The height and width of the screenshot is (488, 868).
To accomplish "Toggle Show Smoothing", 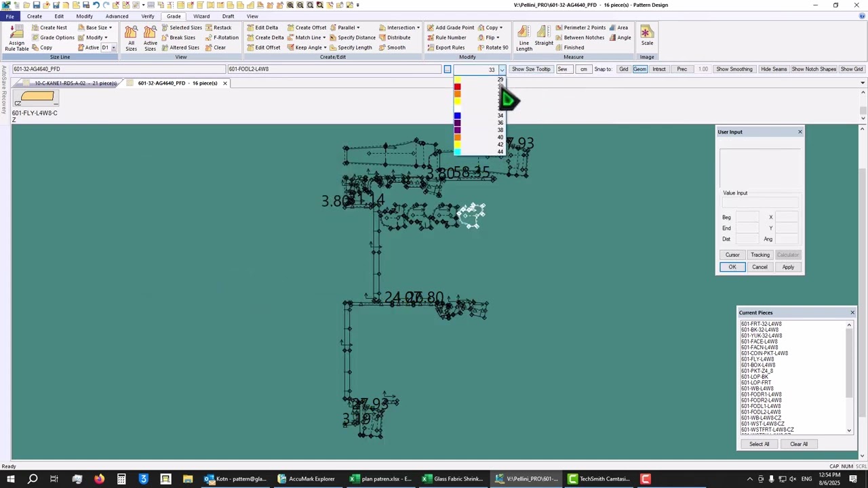I will 734,69.
